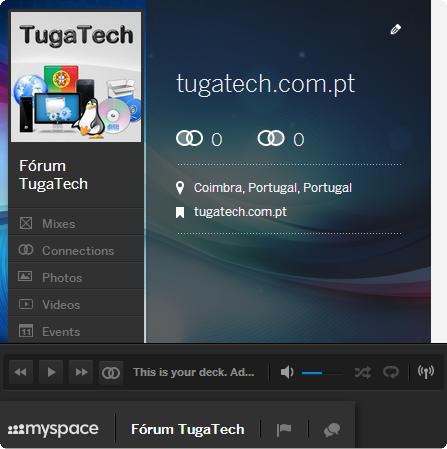The height and width of the screenshot is (449, 447).
Task: Open Events in the sidebar
Action: (76, 331)
